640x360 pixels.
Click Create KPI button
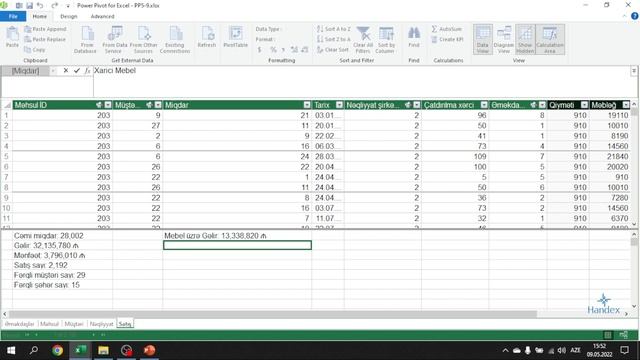pyautogui.click(x=447, y=39)
